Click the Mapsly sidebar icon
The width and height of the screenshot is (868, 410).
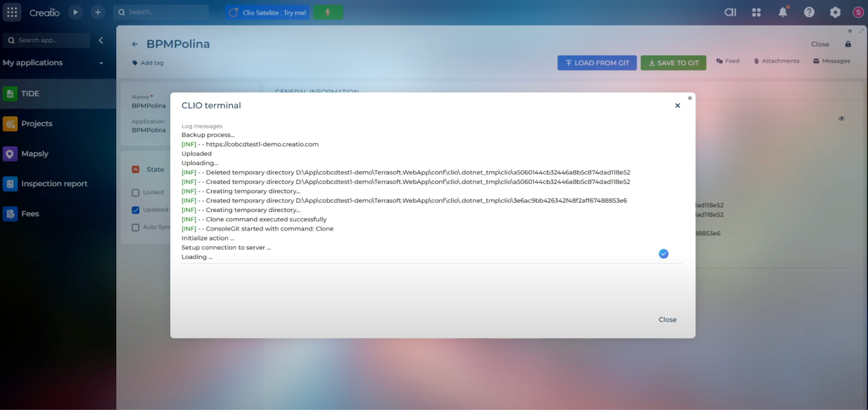click(10, 154)
